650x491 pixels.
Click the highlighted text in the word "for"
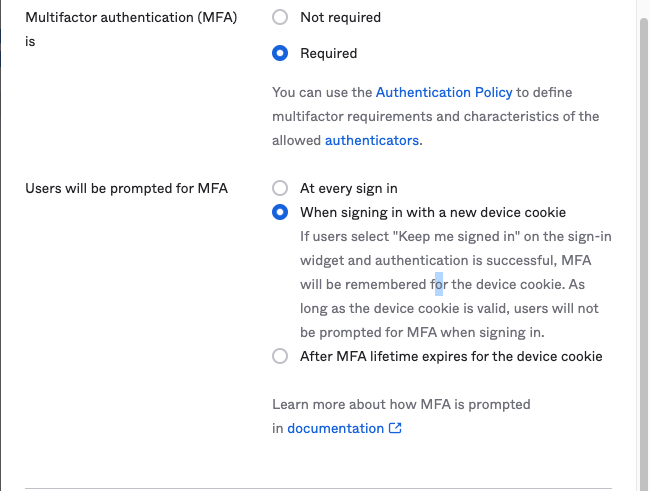click(x=439, y=284)
